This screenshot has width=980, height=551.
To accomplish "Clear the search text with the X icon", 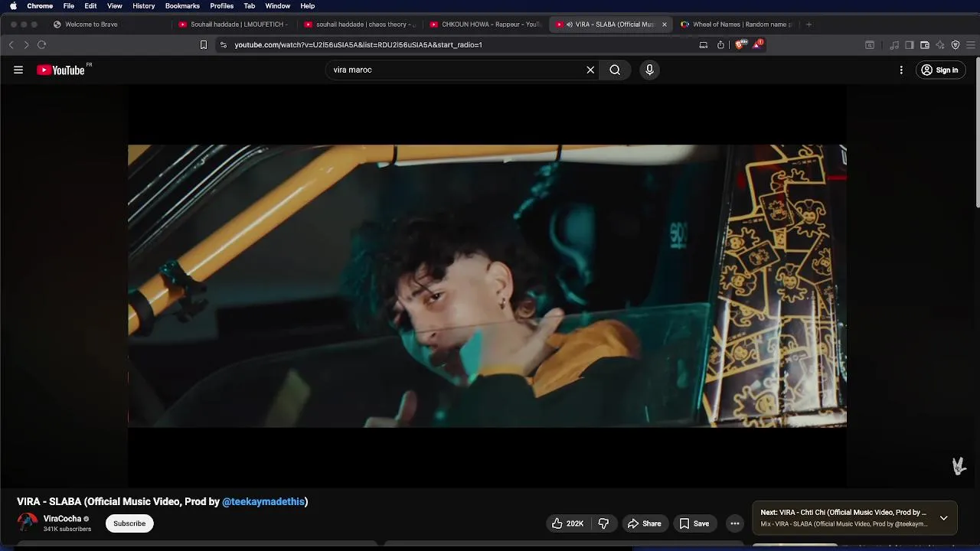I will click(x=590, y=70).
